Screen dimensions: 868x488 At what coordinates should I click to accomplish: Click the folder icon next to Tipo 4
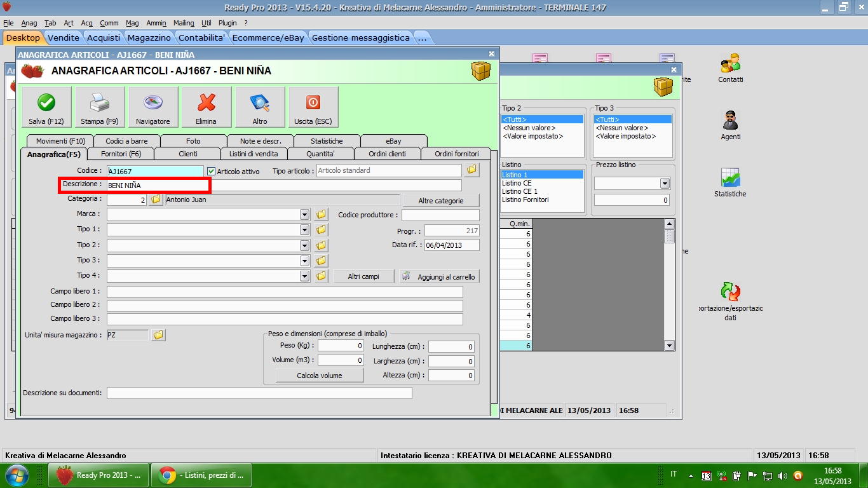tap(321, 276)
